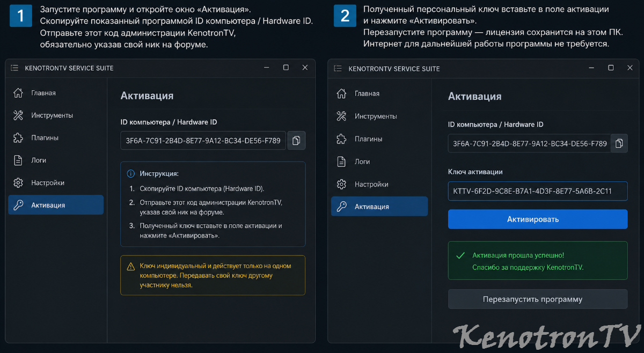Screen dimensions: 644x353
Task: Click KENOTRONTV SERVICE SUITE title in left window
Action: 69,68
